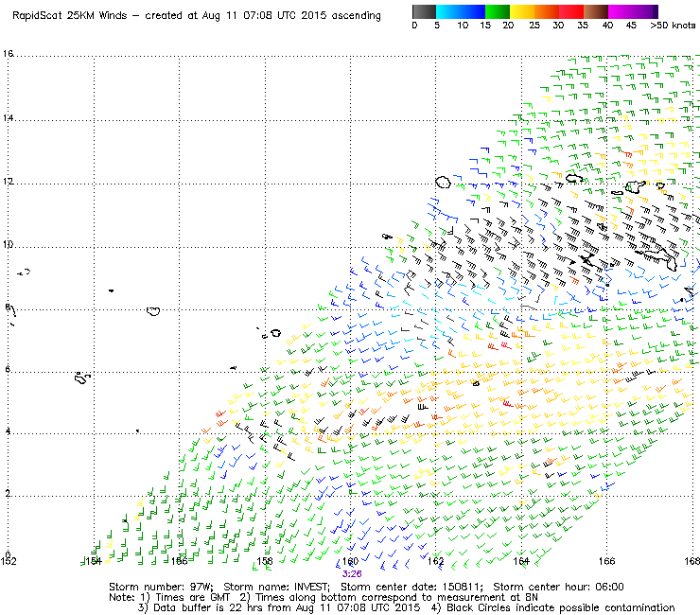Click the longitude axis label '154'
This screenshot has width=700, height=615.
[x=94, y=561]
